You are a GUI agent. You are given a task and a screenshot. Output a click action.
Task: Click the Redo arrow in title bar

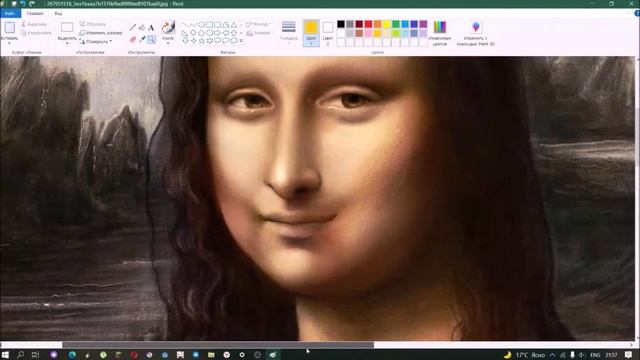pos(32,4)
